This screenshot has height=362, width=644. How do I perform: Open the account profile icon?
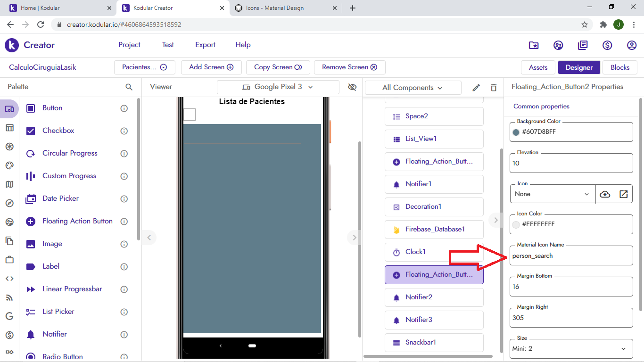click(x=632, y=45)
